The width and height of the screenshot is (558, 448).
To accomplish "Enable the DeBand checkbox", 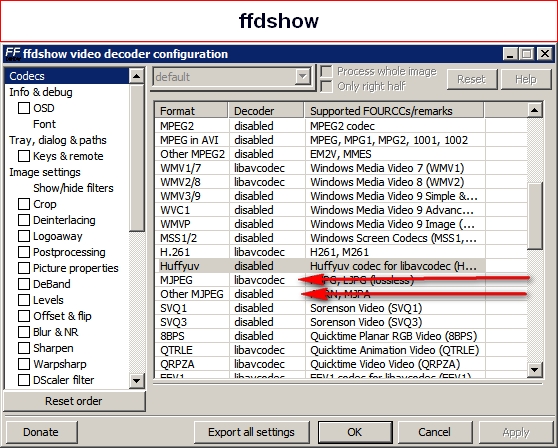I will (24, 284).
